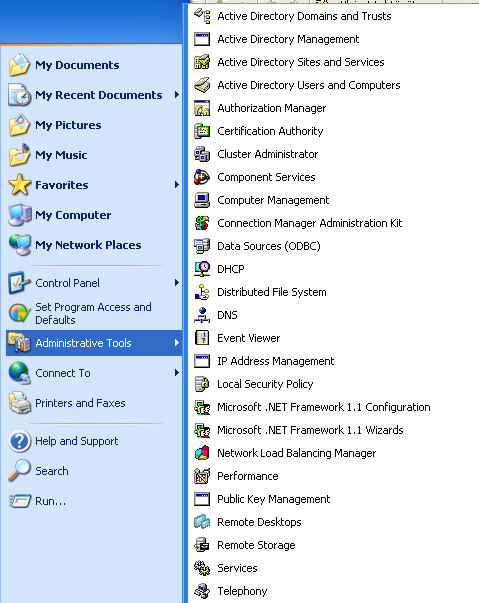Select Set Program Access and Defaults
This screenshot has height=603, width=479.
(94, 313)
